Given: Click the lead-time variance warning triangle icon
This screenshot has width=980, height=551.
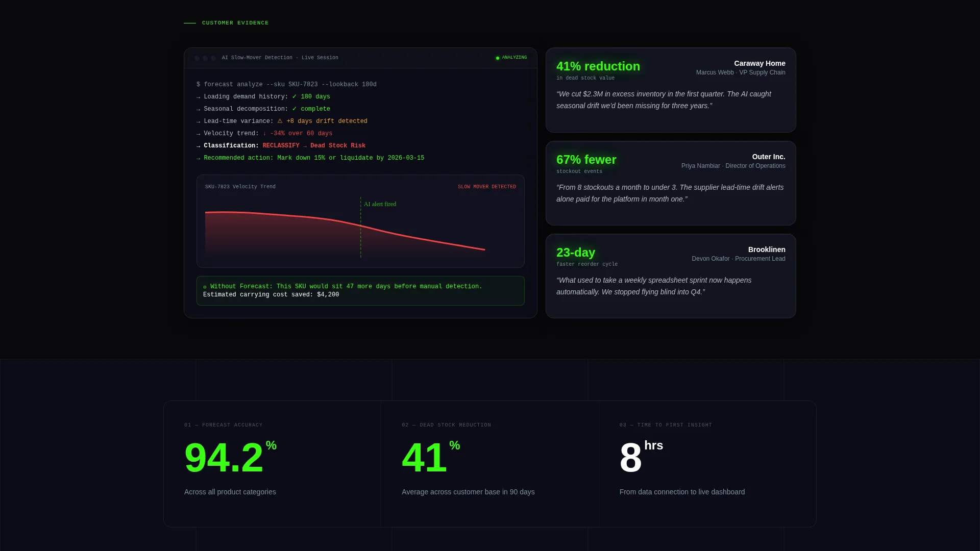Looking at the screenshot, I should coord(280,121).
